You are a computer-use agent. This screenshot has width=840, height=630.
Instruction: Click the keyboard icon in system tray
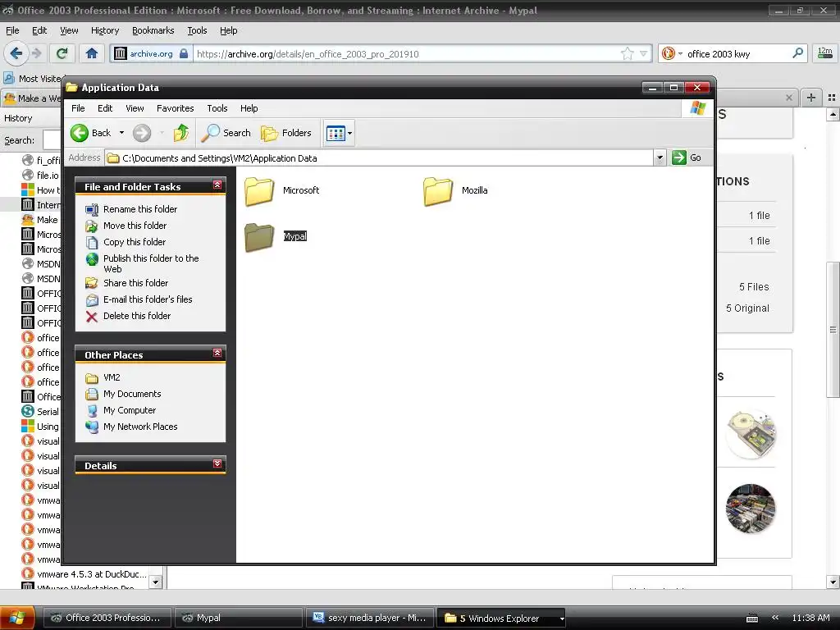752,619
